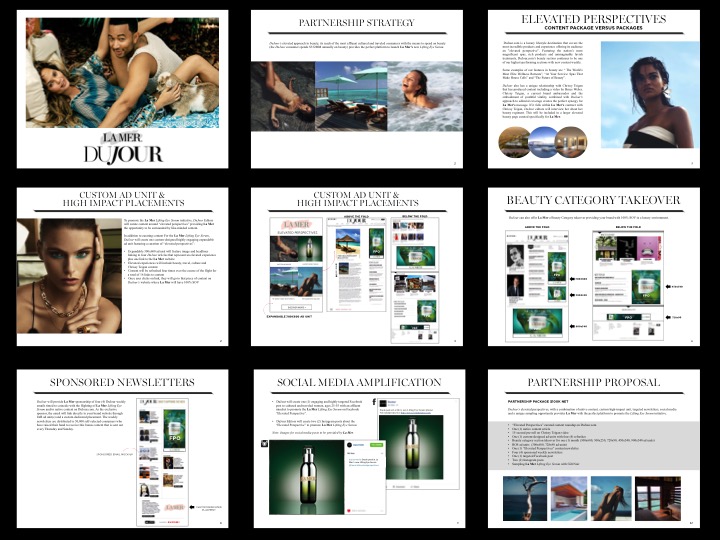Click the first circular photo on Elevated Perspectives
Viewport: 720px width, 540px height.
point(515,141)
